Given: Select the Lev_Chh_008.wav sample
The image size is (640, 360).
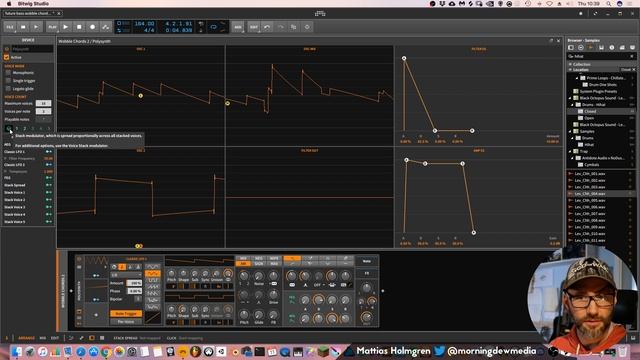Looking at the screenshot, I should point(600,220).
